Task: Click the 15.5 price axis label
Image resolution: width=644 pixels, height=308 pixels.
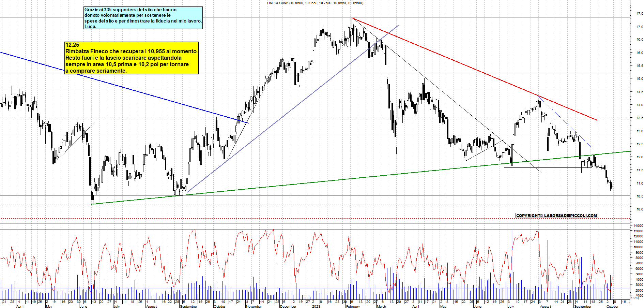Action: pos(640,66)
